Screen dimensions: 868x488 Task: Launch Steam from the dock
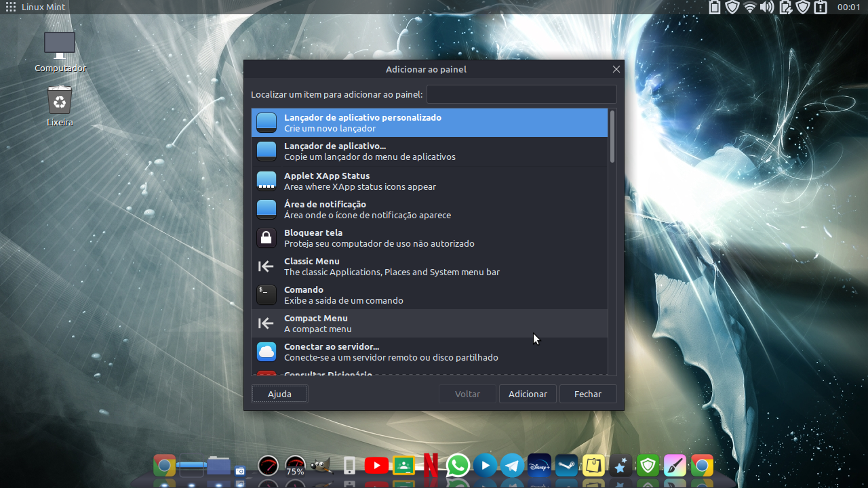coord(566,466)
